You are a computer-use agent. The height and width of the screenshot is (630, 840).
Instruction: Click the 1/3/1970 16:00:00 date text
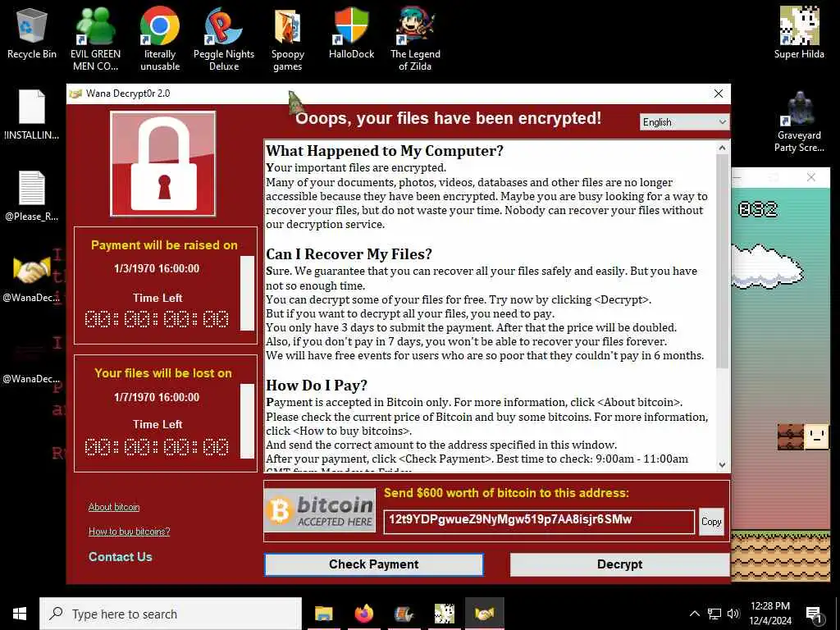(x=157, y=268)
